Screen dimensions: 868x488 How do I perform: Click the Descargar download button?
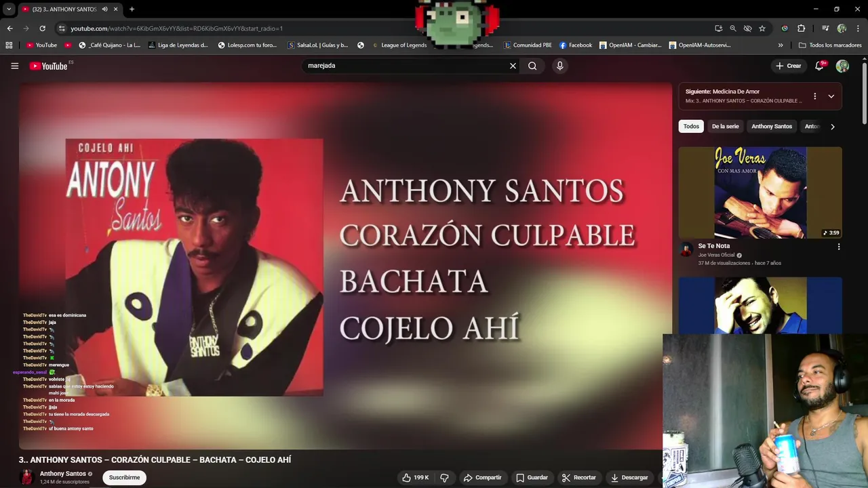click(x=629, y=478)
